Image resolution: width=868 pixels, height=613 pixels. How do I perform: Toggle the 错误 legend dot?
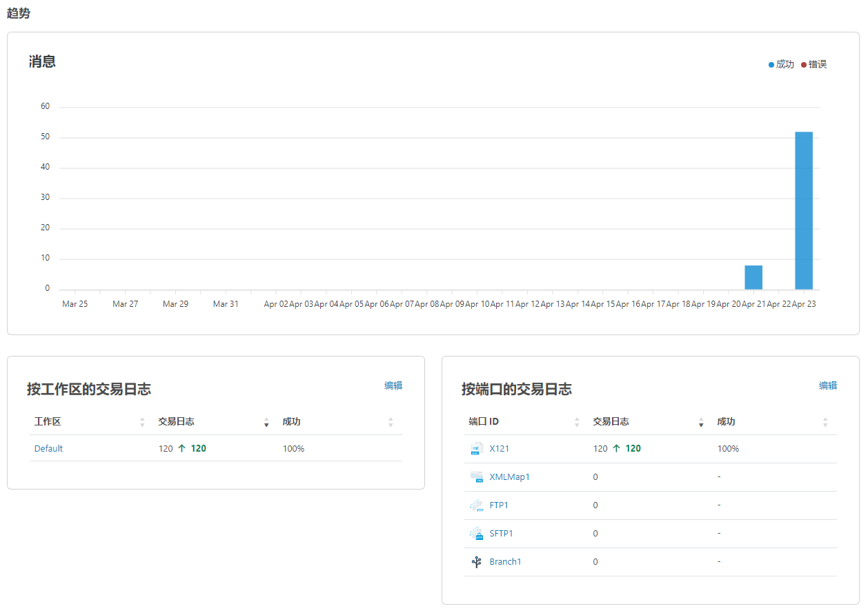coord(804,65)
